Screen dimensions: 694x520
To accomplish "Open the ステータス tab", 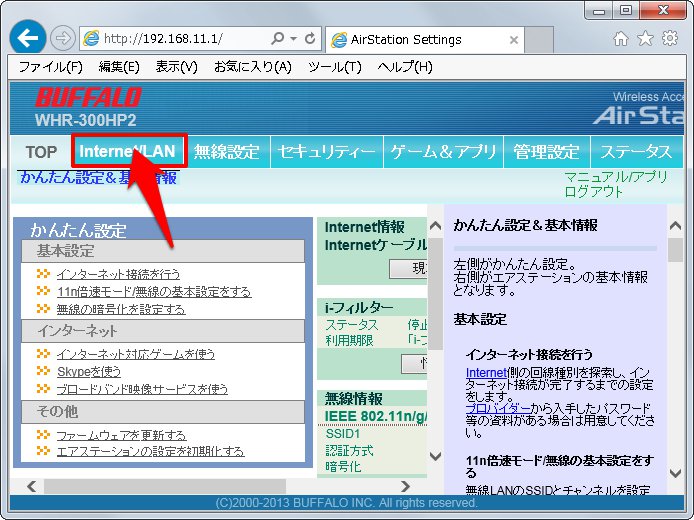I will click(636, 152).
